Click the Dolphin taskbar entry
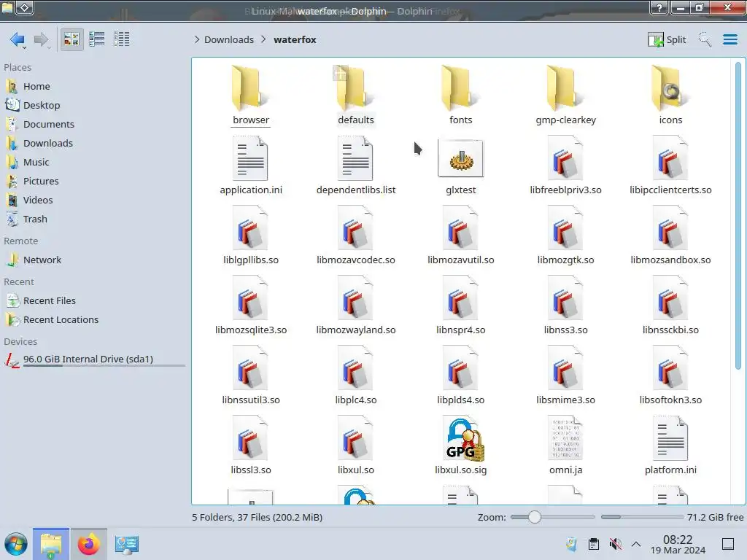Image resolution: width=747 pixels, height=560 pixels. [x=51, y=544]
